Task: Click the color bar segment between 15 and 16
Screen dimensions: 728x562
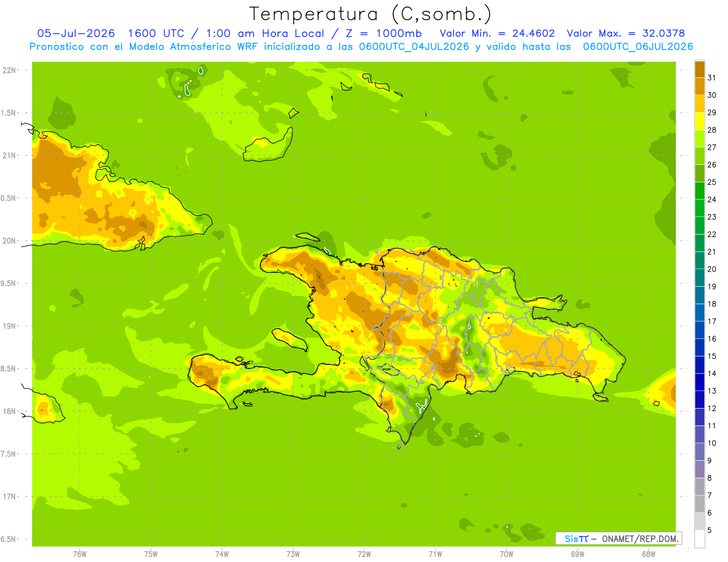Action: [699, 347]
